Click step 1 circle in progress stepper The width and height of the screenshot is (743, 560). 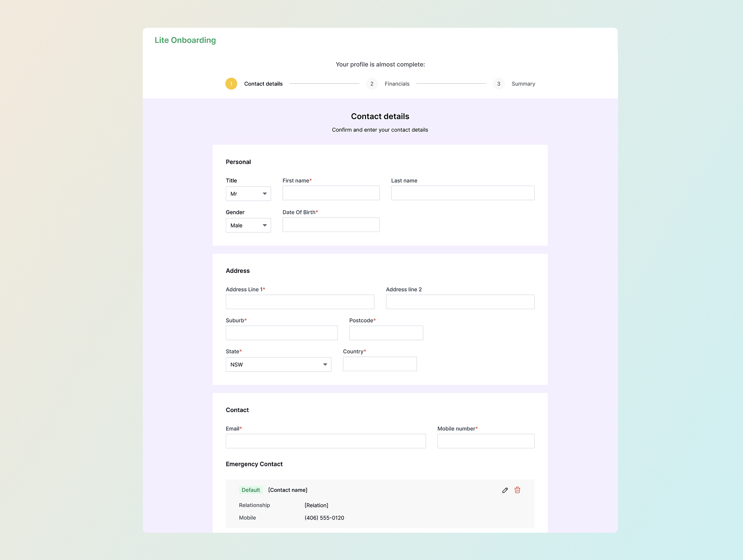point(231,84)
